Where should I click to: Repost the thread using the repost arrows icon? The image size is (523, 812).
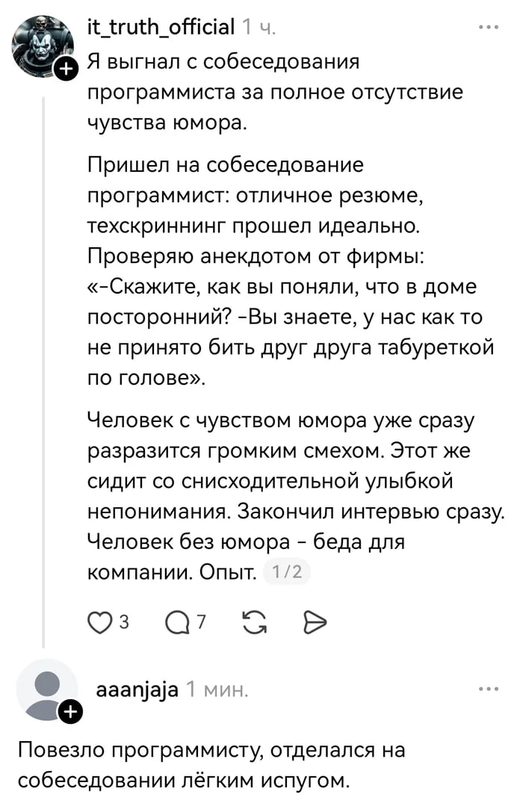(x=254, y=621)
